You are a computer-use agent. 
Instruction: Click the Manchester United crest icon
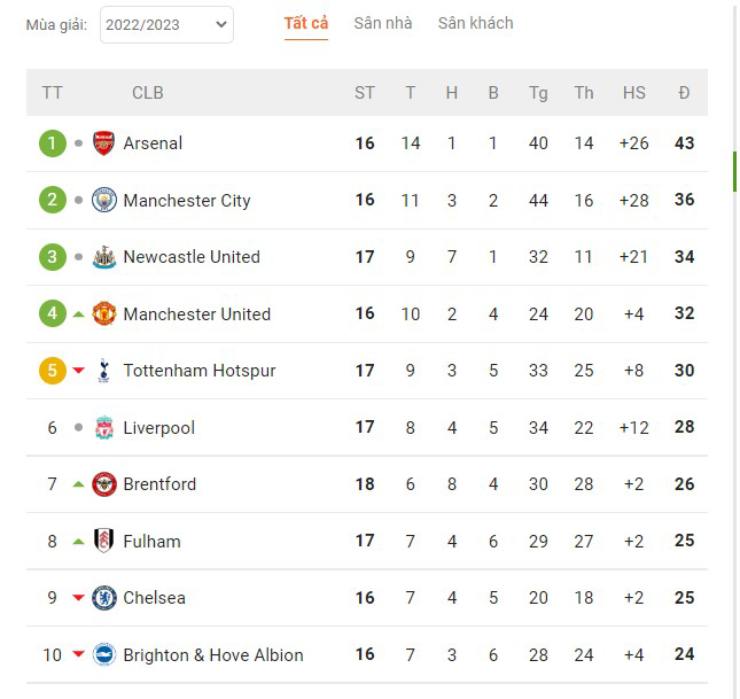104,314
